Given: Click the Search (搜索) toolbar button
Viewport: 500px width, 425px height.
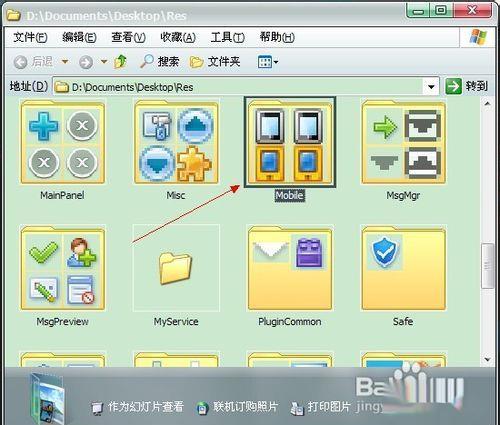Looking at the screenshot, I should (159, 62).
